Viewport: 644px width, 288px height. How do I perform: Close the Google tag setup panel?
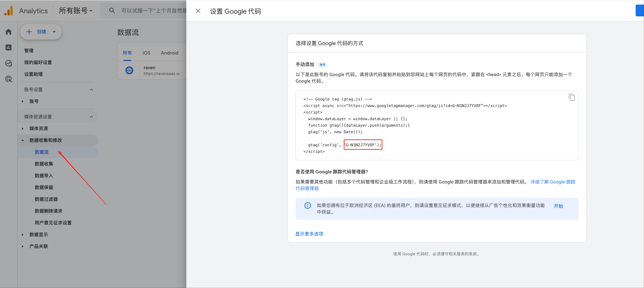coord(198,11)
